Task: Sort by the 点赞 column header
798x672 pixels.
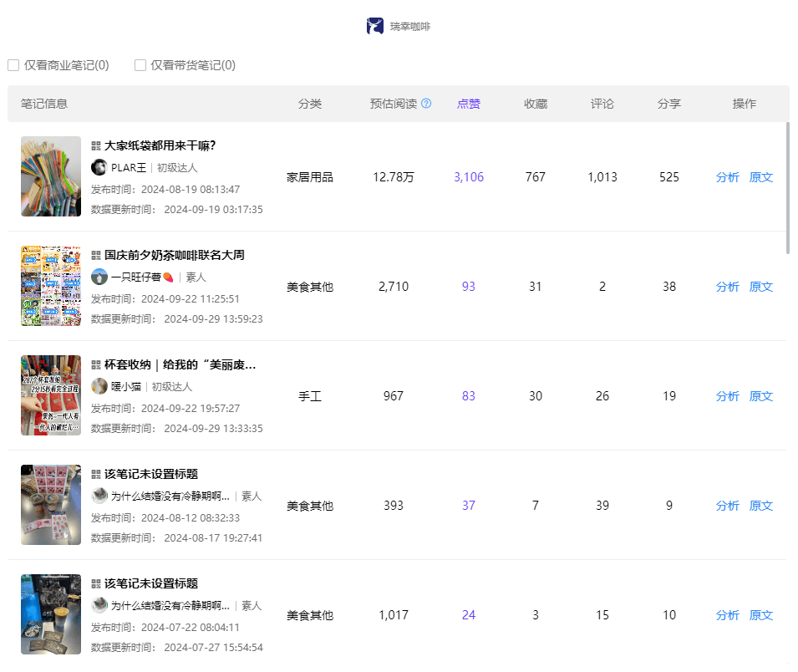Action: coord(469,104)
